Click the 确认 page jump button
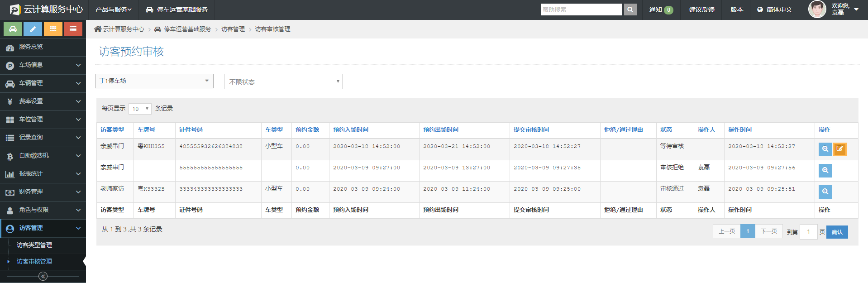Screen dimensions: 868x283 (x=837, y=232)
